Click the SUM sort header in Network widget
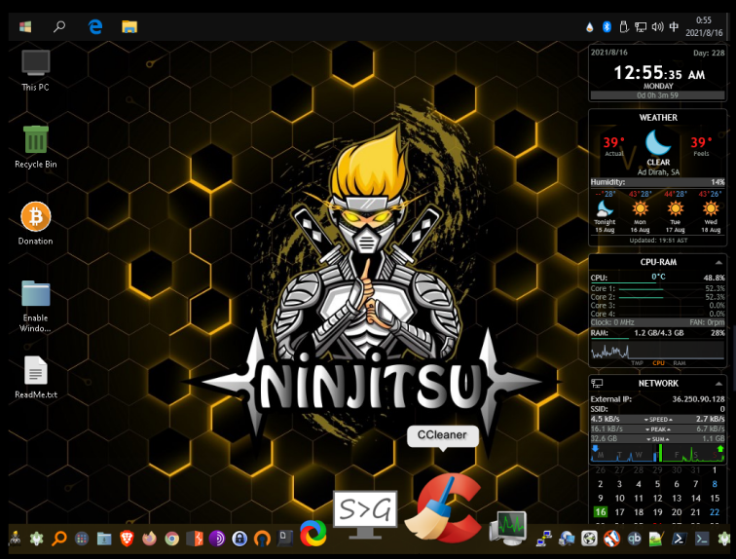This screenshot has height=560, width=736. [658, 439]
